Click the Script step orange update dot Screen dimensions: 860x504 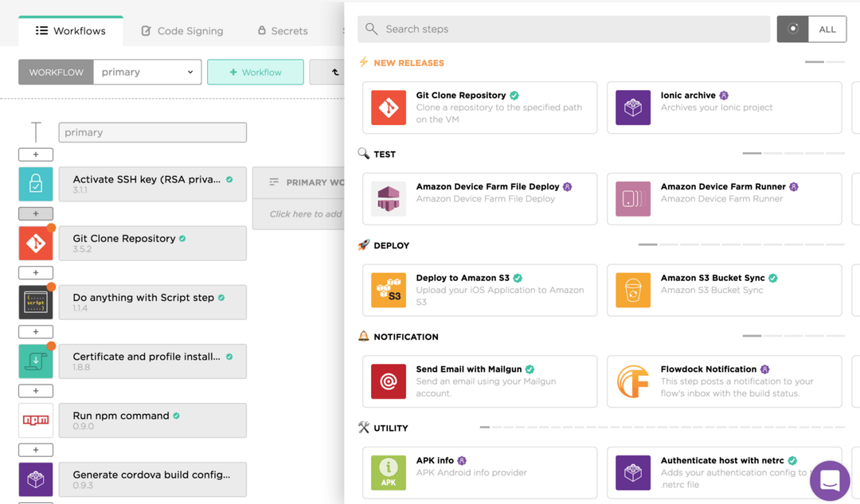coord(51,287)
